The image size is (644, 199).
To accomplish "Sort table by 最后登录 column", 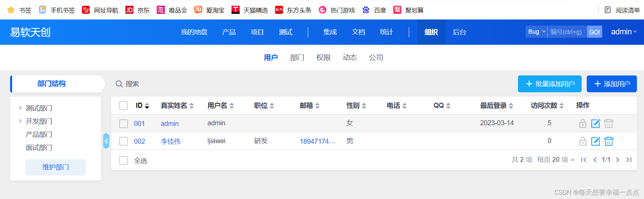I will pyautogui.click(x=496, y=105).
